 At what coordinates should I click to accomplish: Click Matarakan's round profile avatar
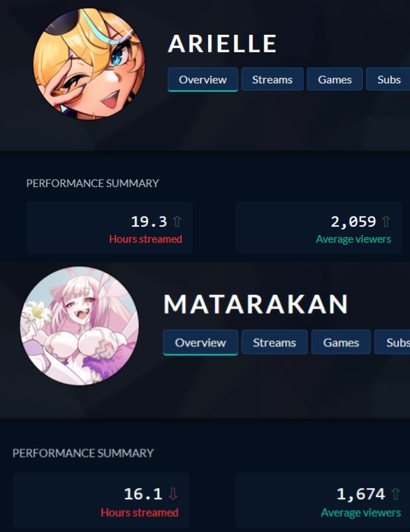[80, 326]
